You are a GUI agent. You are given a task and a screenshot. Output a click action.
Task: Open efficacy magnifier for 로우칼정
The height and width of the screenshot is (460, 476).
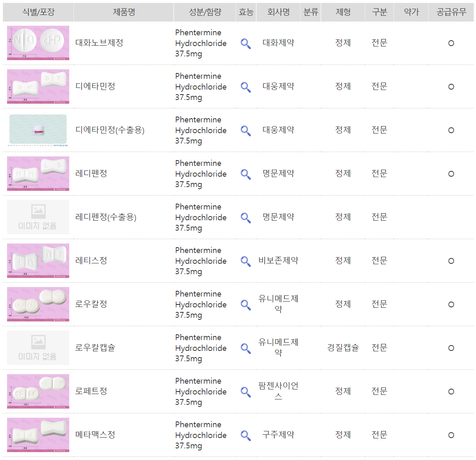click(245, 305)
